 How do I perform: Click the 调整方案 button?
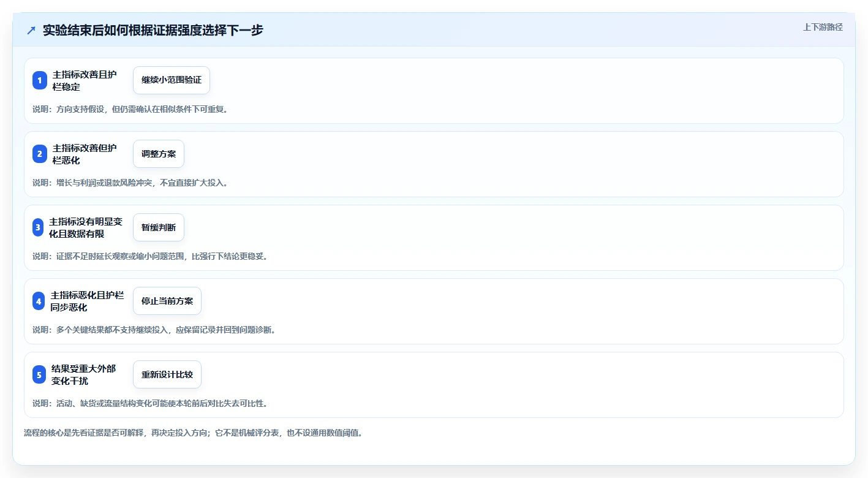[159, 154]
